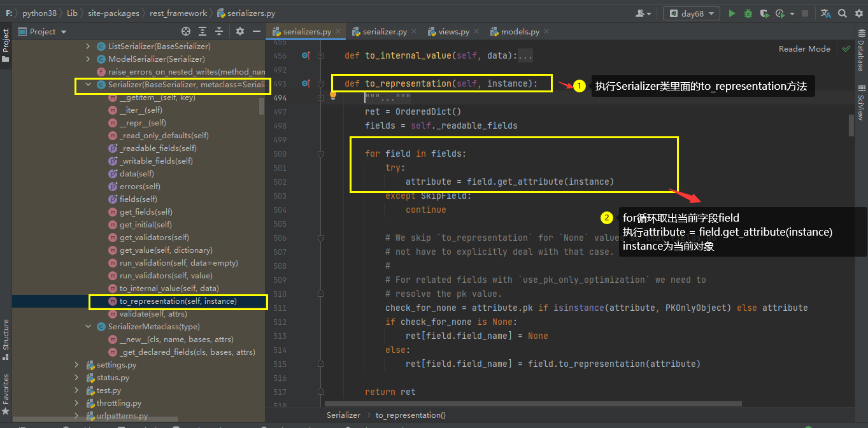Toggle the Database side panel
The width and height of the screenshot is (868, 428).
860,53
